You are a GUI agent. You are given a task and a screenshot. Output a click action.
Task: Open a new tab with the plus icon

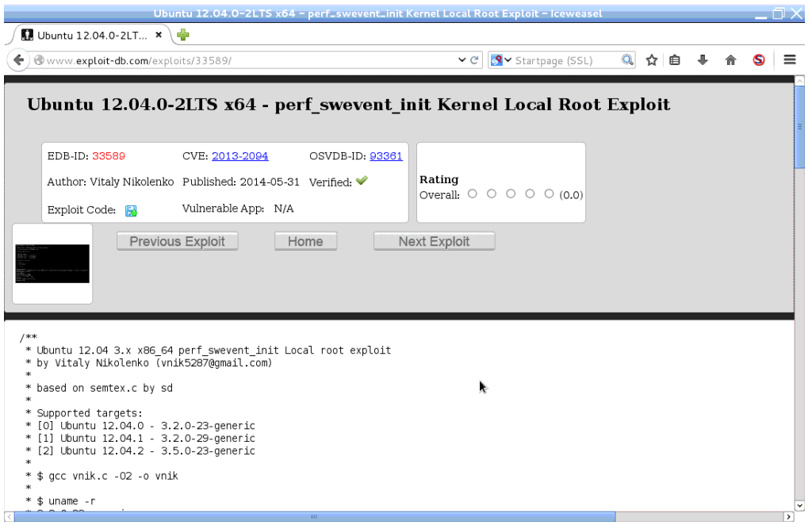(183, 35)
